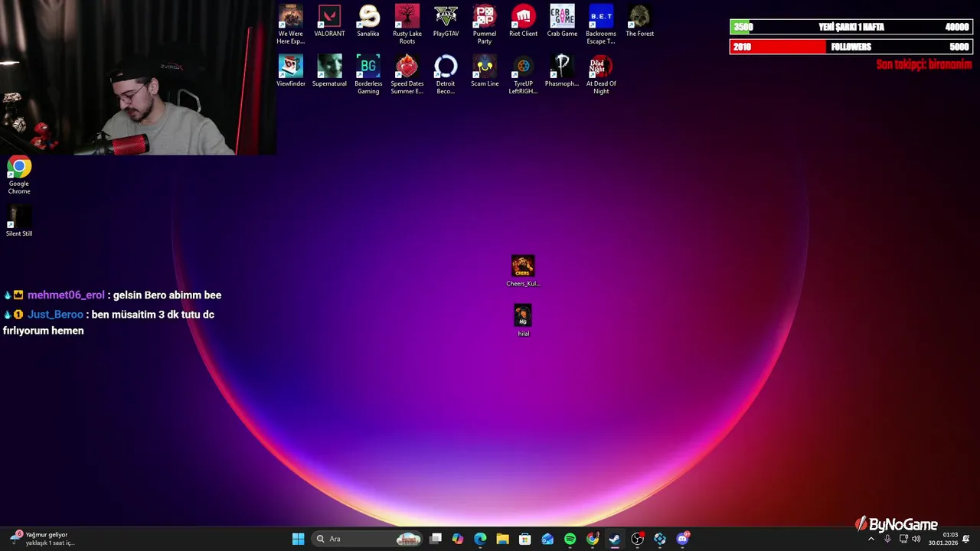
Task: Open Discord from the taskbar
Action: coord(683,539)
